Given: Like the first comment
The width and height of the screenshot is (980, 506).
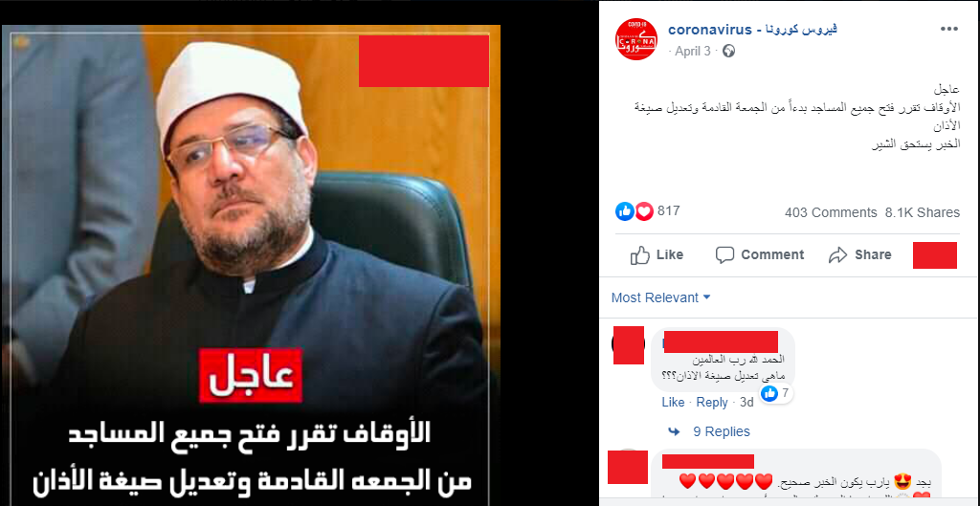Looking at the screenshot, I should click(x=673, y=403).
